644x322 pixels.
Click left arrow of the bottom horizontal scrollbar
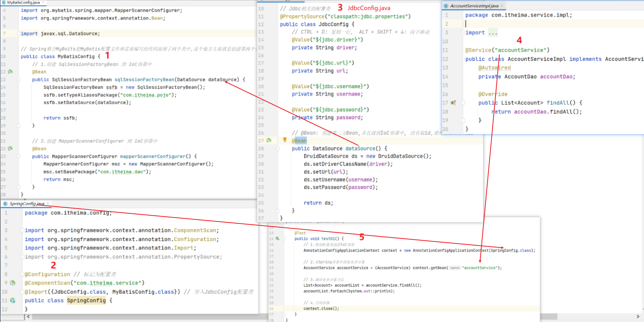pos(28,316)
